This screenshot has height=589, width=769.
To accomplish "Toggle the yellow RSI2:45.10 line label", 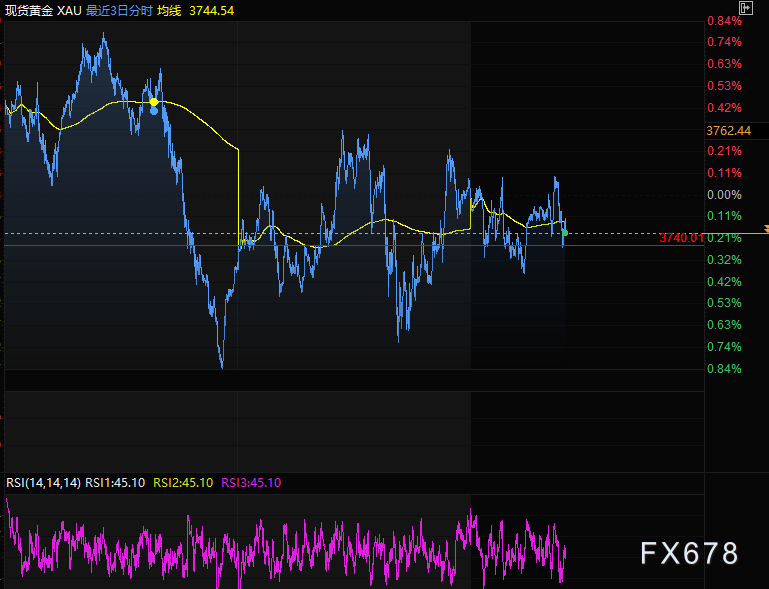I will (x=183, y=482).
